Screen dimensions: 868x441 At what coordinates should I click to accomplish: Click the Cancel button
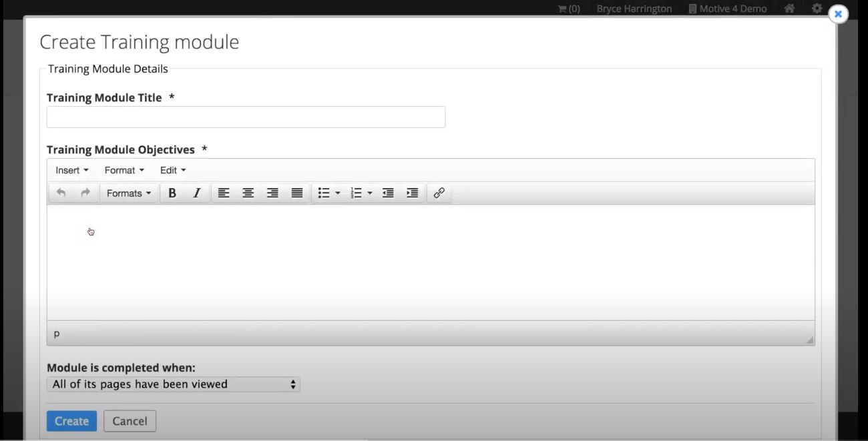point(130,421)
